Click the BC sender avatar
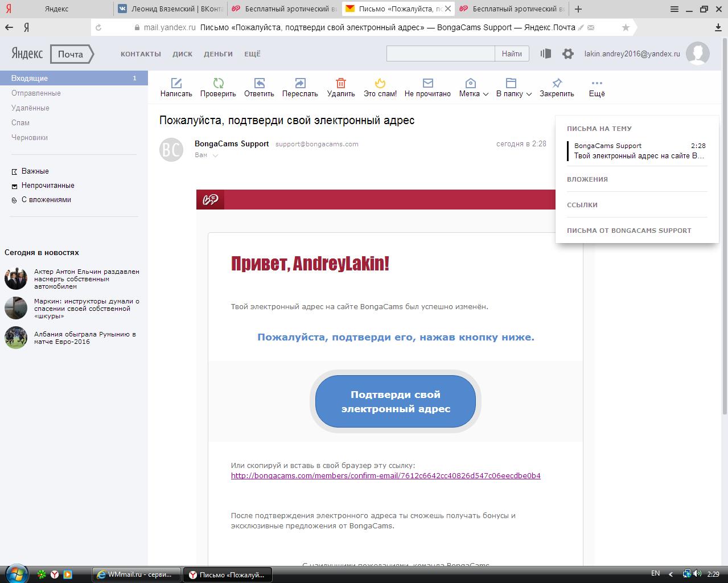Screen dimensions: 728x583 pyautogui.click(x=171, y=150)
